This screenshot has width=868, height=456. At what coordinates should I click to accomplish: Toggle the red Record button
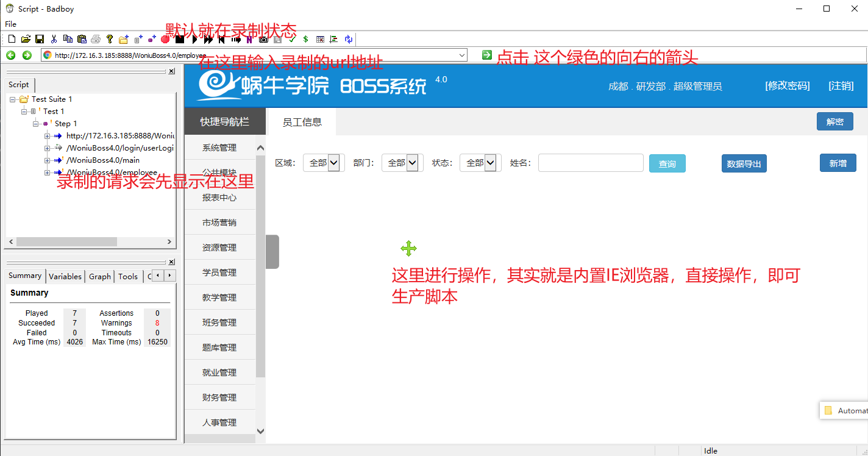(165, 40)
